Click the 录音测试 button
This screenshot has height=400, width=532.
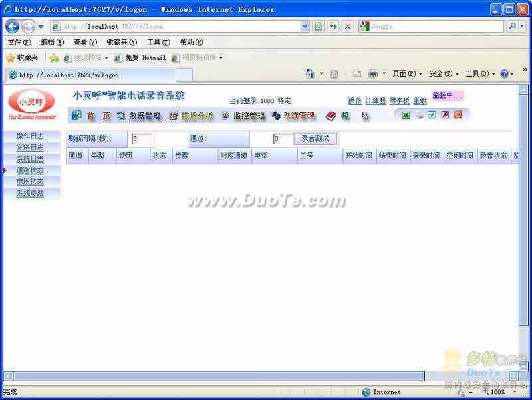coord(315,139)
